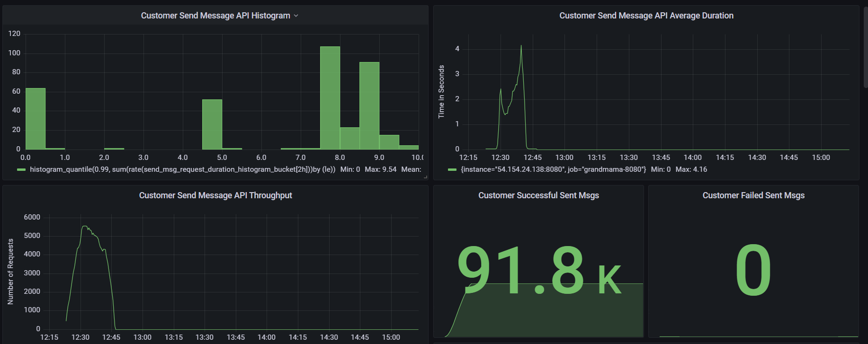Click the 0 value in the Failed Sent Msgs panel
Viewport: 868px width, 344px height.
click(x=753, y=270)
